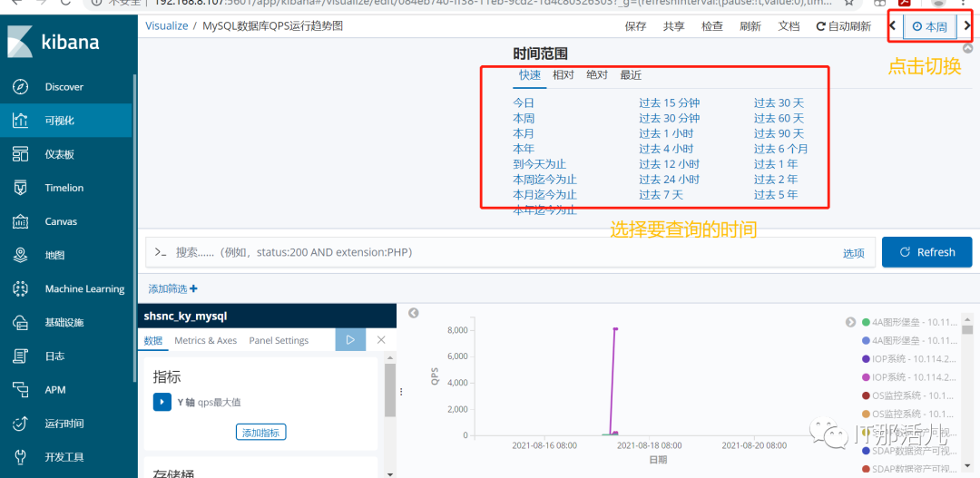Collapse editor sidebar arrow left of chart
The height and width of the screenshot is (478, 980).
pos(413,313)
